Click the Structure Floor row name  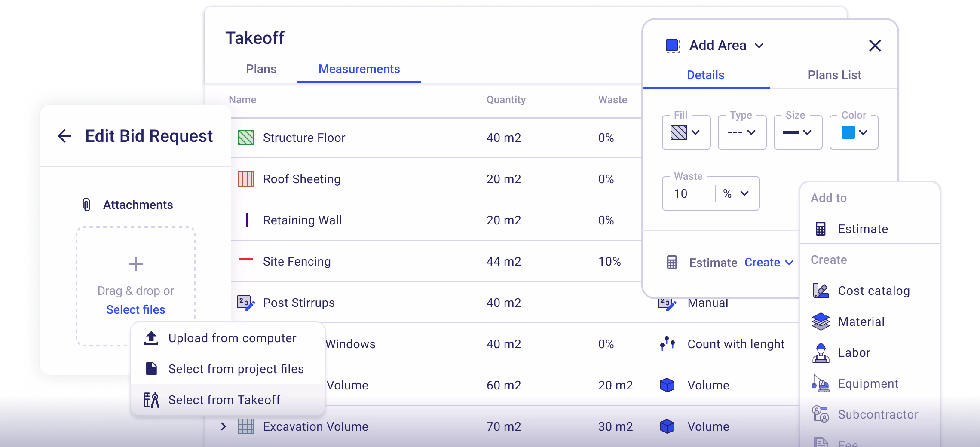304,138
